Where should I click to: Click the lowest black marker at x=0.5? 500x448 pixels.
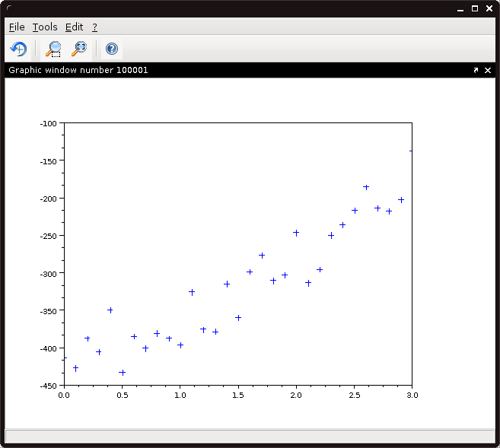pyautogui.click(x=122, y=373)
